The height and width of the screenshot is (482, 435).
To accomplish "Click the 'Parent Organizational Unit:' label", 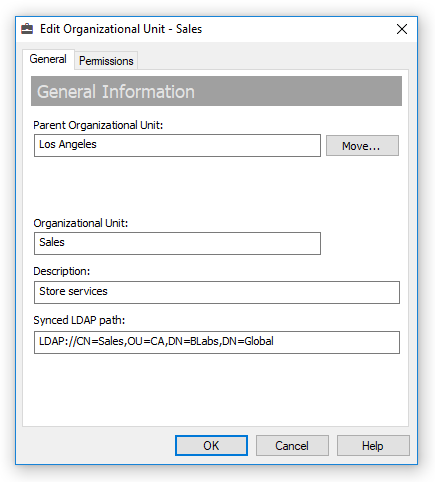I will (x=98, y=125).
